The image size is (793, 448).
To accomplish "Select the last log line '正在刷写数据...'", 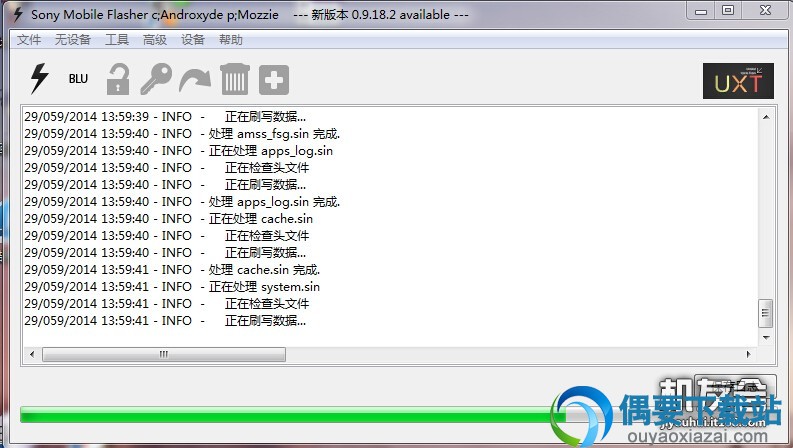I will pyautogui.click(x=165, y=321).
